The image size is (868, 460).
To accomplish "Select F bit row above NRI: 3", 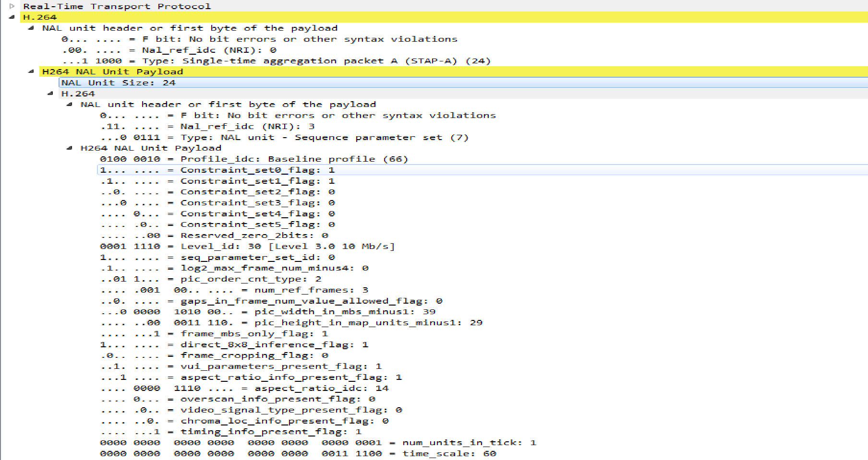I will click(x=298, y=116).
